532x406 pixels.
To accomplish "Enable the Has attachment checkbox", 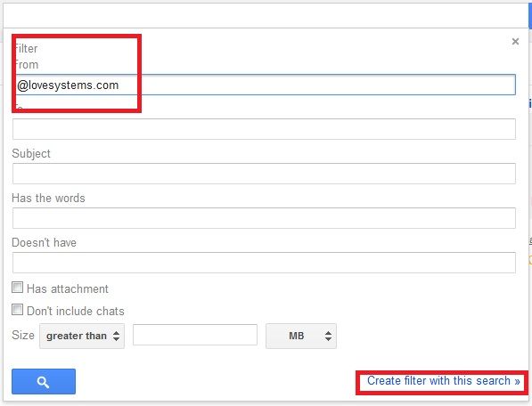I will [17, 288].
